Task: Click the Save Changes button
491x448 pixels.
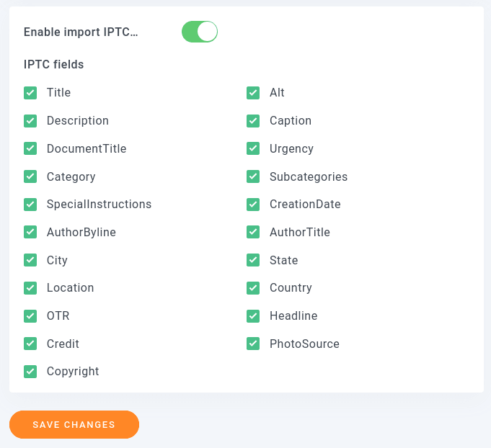Action: pos(74,425)
